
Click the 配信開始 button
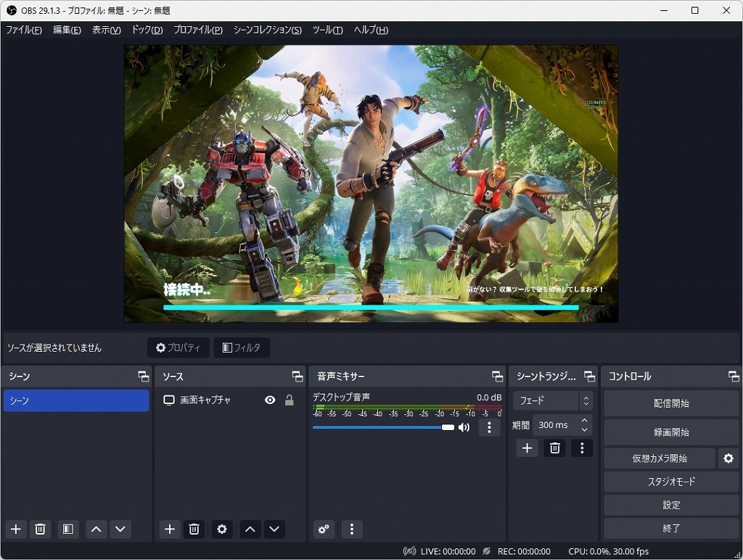670,403
